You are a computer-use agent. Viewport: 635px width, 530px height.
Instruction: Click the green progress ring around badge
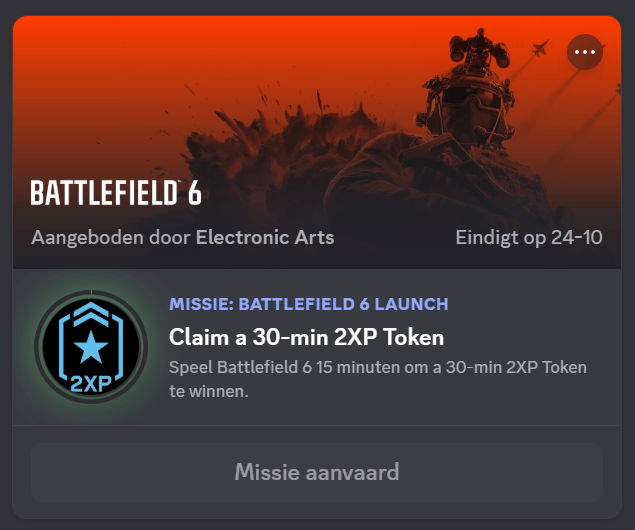pos(91,347)
